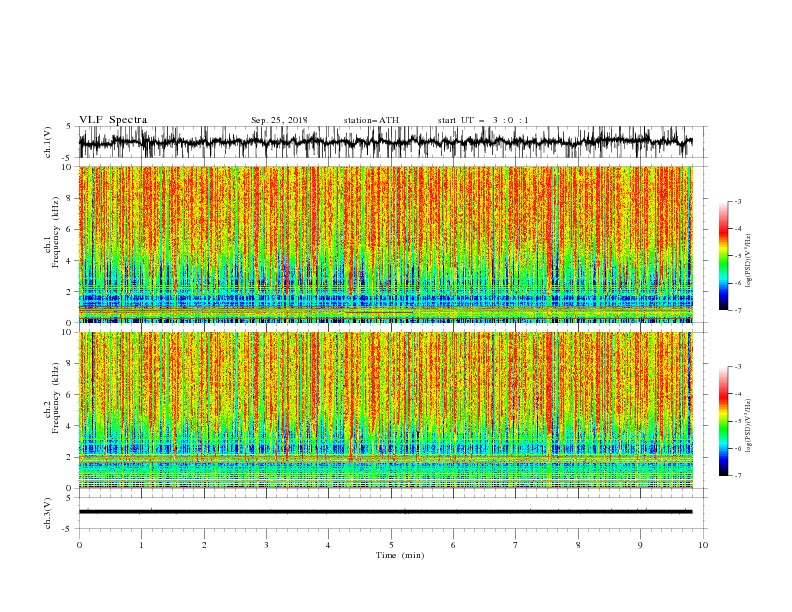The height and width of the screenshot is (612, 792).
Task: Select upper color bar's log(PSD) label
Action: click(x=749, y=261)
